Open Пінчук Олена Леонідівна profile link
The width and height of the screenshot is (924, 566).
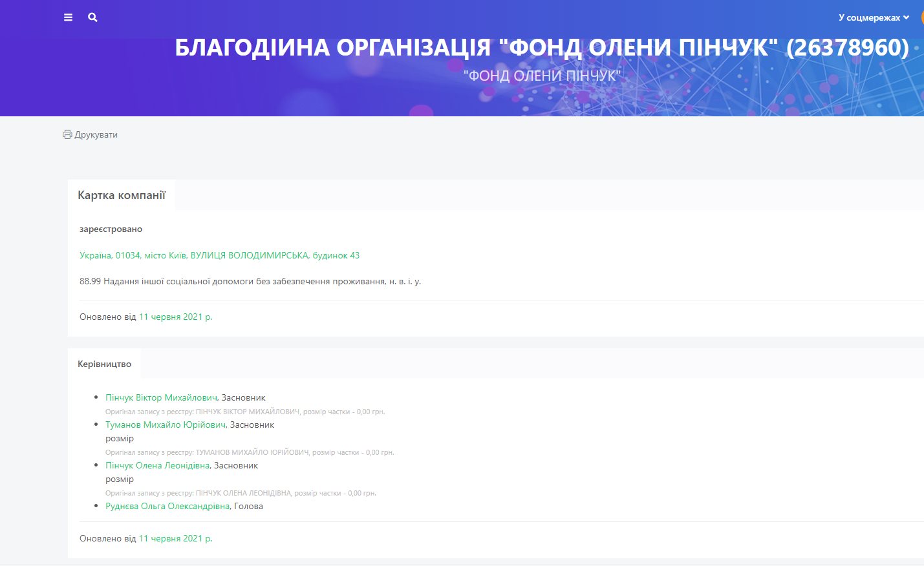click(x=157, y=465)
